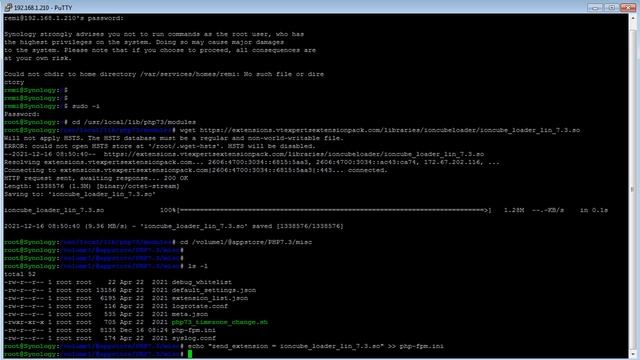
Task: Minimize the PuTTY window
Action: (595, 7)
